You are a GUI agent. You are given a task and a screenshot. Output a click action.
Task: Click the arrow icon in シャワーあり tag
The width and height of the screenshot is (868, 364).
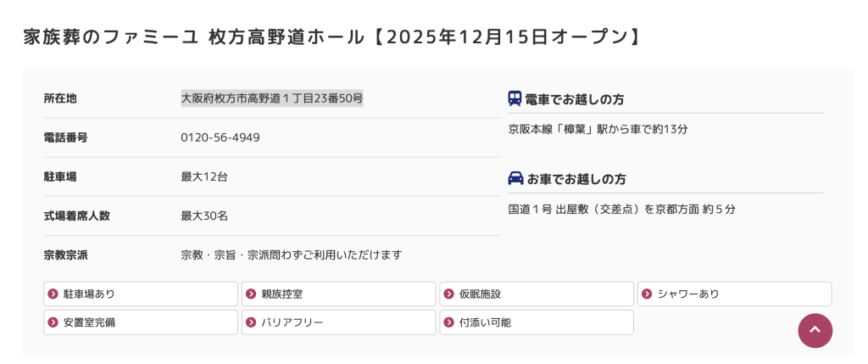(x=648, y=294)
